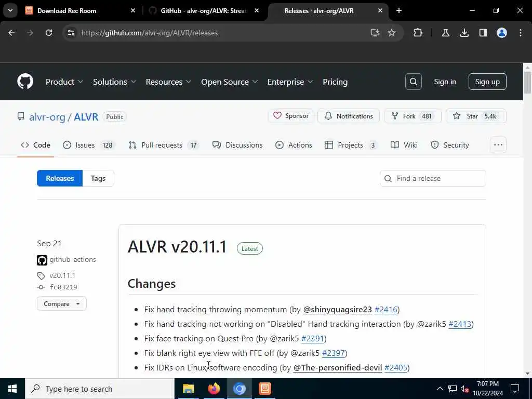
Task: Expand the Enterprise dropdown
Action: 290,82
